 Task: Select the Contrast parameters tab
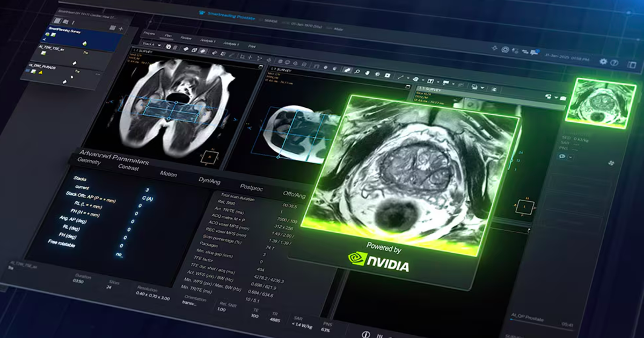coord(128,167)
